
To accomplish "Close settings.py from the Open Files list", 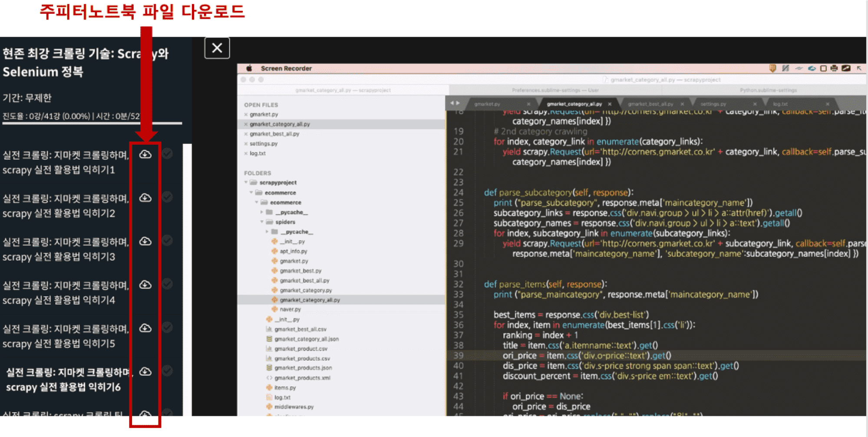I will click(x=246, y=144).
